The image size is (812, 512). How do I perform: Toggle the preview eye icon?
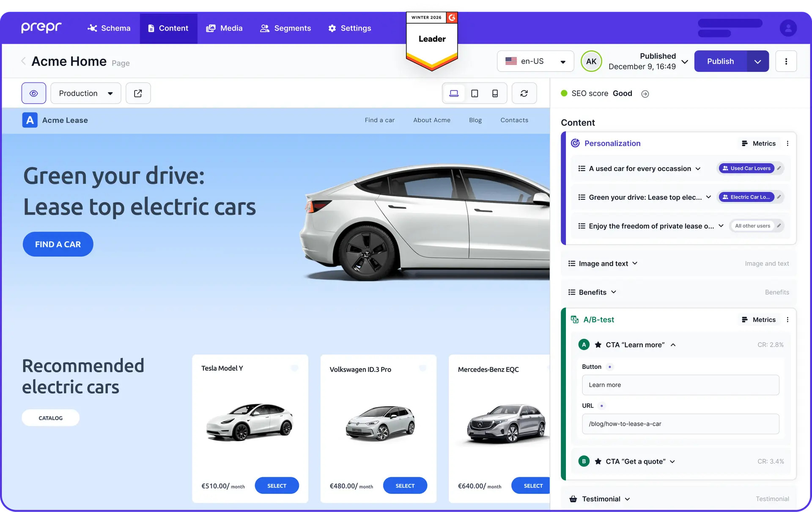click(x=33, y=93)
